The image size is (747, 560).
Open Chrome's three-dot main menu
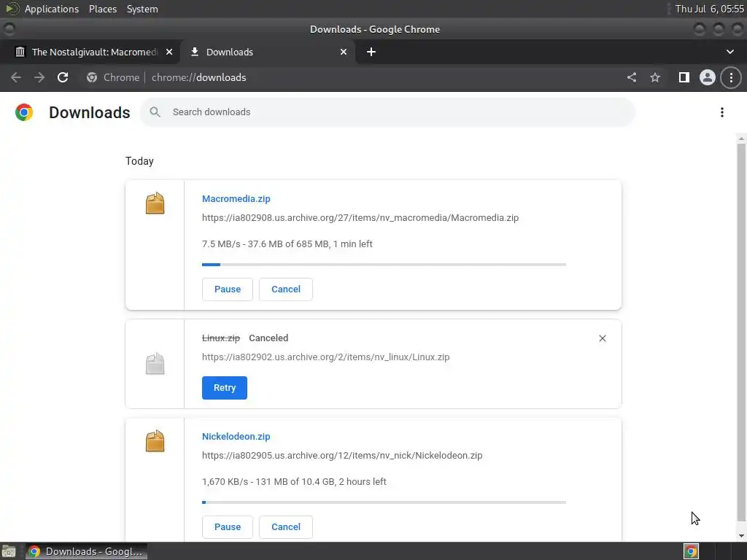coord(731,77)
